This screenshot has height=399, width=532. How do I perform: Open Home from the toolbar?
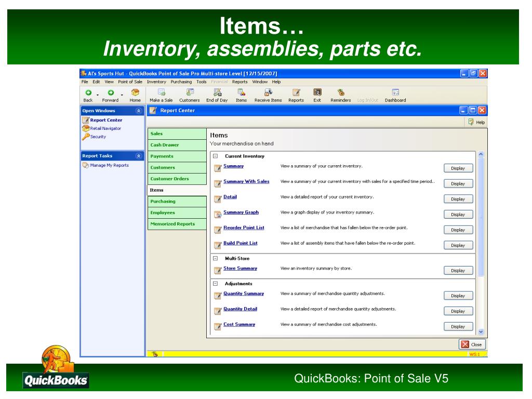135,92
